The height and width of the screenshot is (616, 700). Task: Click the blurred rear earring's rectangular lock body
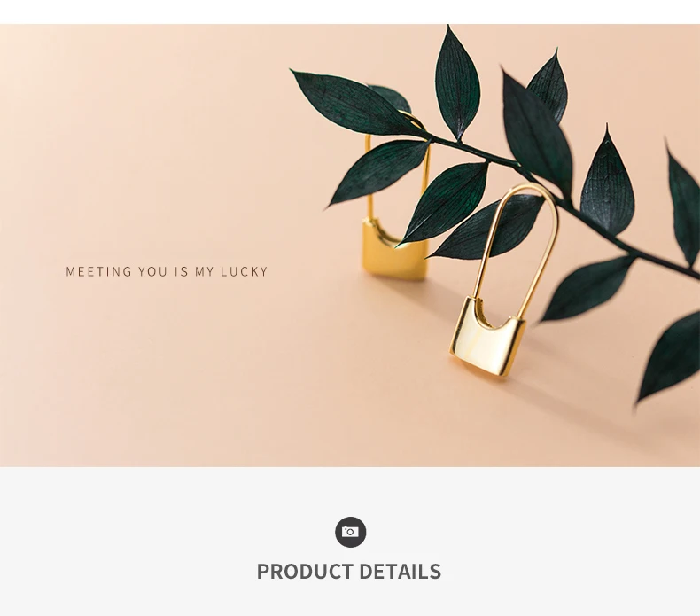394,254
